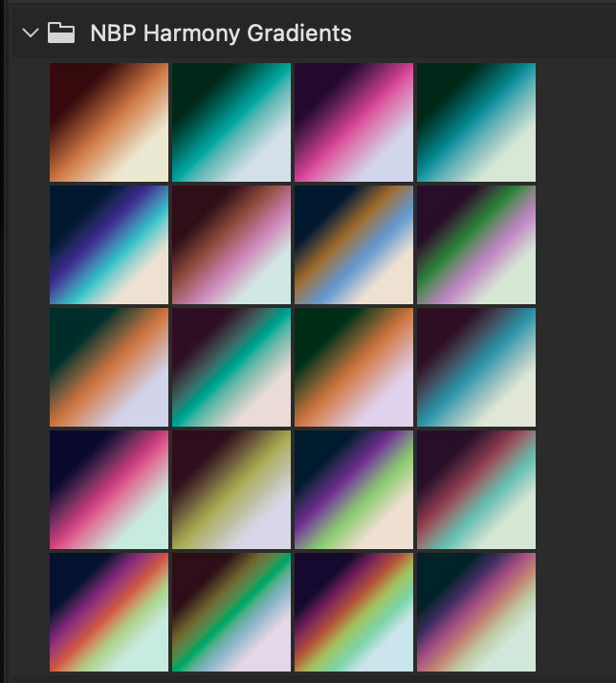This screenshot has width=616, height=683.
Task: Choose the purple green orchid gradient, second row
Action: click(476, 245)
